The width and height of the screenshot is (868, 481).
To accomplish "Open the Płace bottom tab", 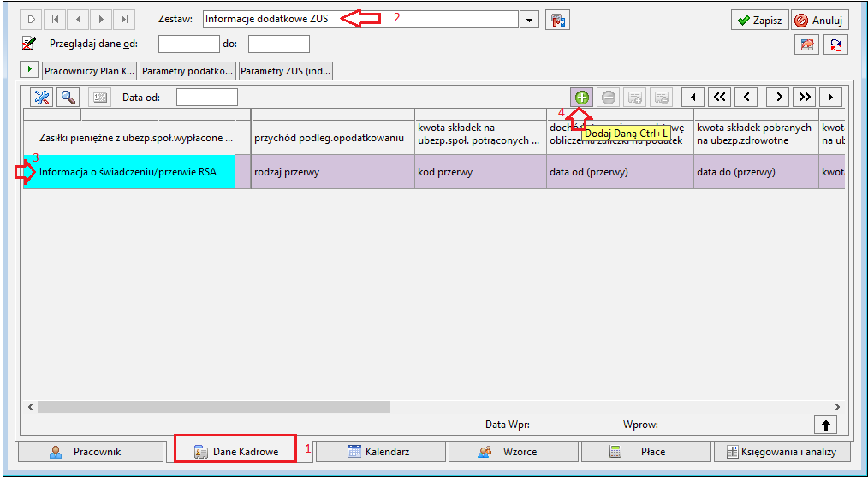I will pos(645,452).
